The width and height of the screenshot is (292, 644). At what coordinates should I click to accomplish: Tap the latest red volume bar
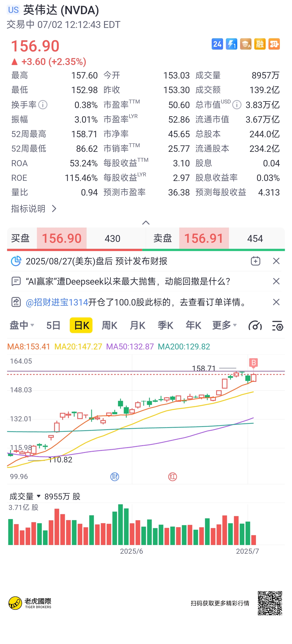tap(253, 540)
